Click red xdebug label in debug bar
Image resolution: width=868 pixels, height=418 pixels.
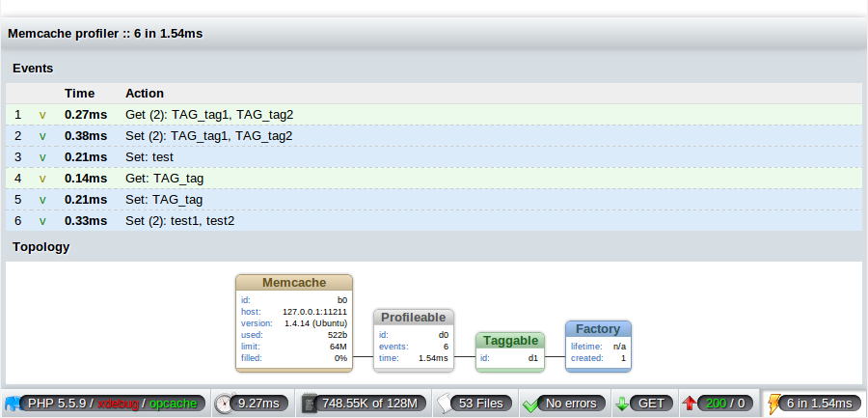[x=118, y=403]
